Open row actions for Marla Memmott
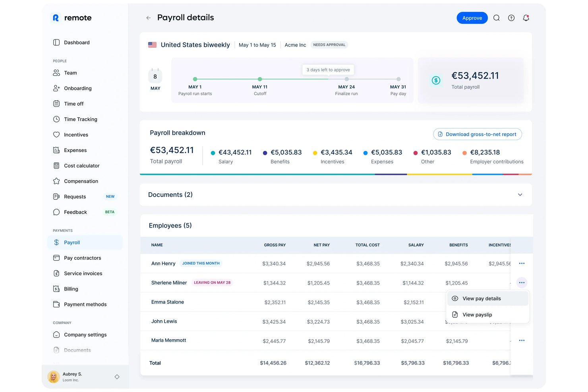 point(522,340)
